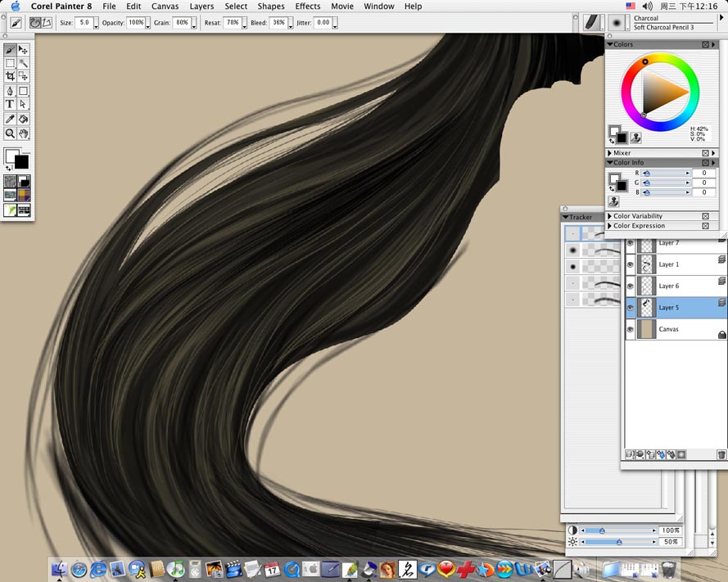Screen dimensions: 728x582
Task: Collapse the Colors palette triangle
Action: tap(609, 44)
